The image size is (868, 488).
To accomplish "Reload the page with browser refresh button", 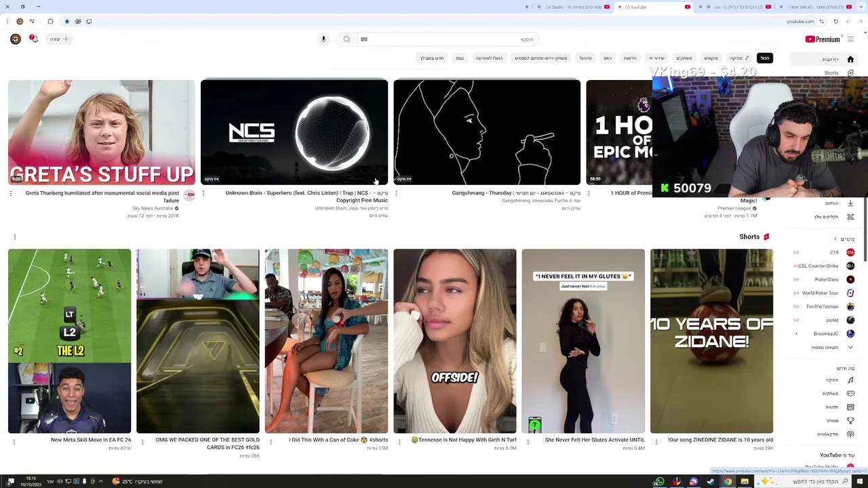I will coord(836,21).
